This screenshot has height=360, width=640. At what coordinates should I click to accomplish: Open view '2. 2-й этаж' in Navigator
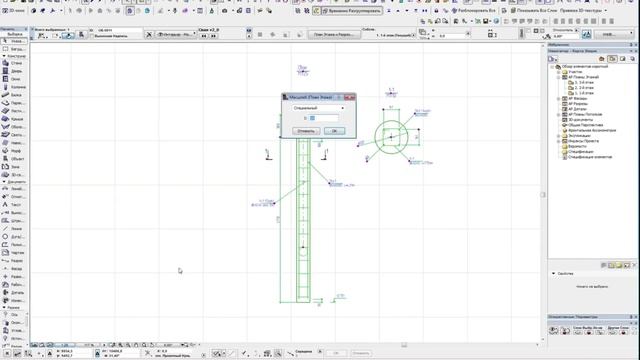pos(581,88)
